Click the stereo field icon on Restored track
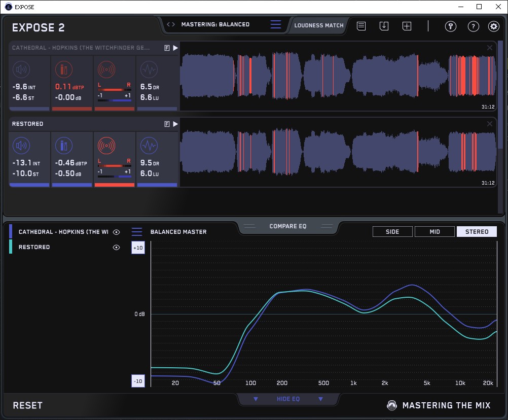The height and width of the screenshot is (420, 508). point(106,146)
